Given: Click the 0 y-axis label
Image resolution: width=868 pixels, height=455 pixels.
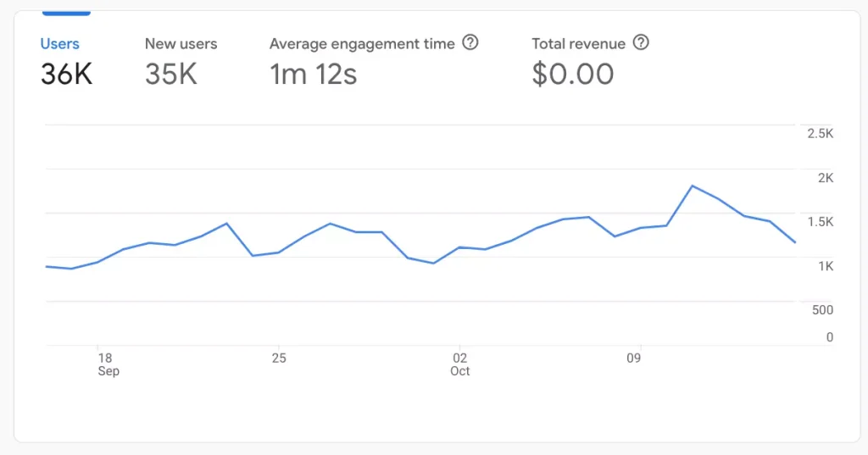Looking at the screenshot, I should click(829, 337).
